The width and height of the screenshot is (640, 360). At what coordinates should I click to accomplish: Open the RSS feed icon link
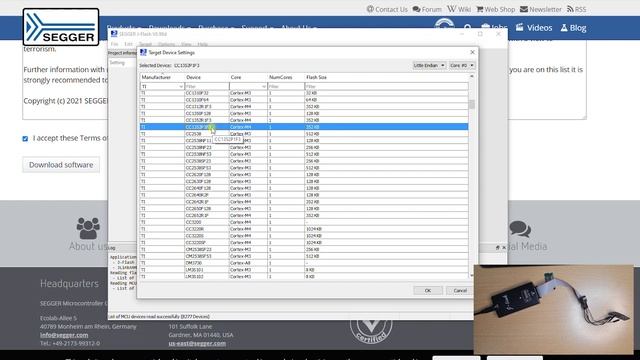pos(576,9)
